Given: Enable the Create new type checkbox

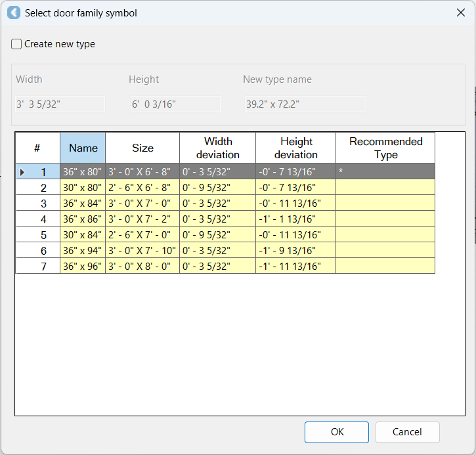Looking at the screenshot, I should point(16,44).
